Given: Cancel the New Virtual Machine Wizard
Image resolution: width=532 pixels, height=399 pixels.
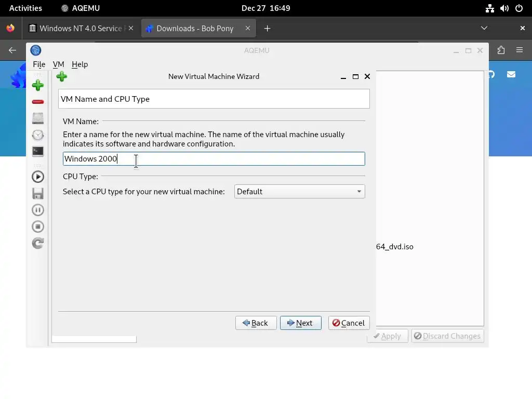Looking at the screenshot, I should tap(349, 323).
